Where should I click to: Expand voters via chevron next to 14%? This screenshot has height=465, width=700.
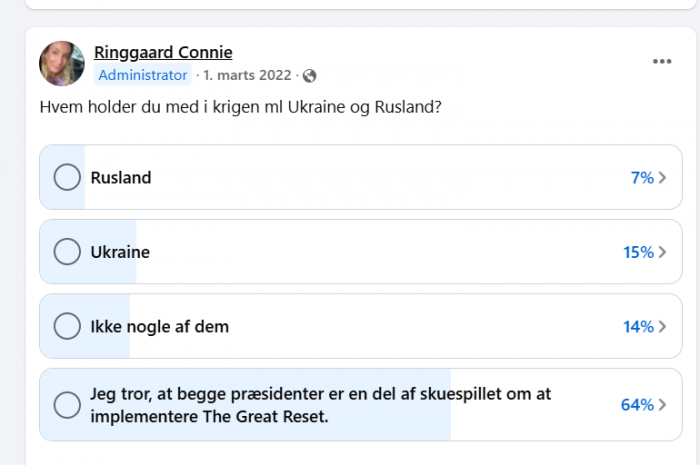[662, 327]
